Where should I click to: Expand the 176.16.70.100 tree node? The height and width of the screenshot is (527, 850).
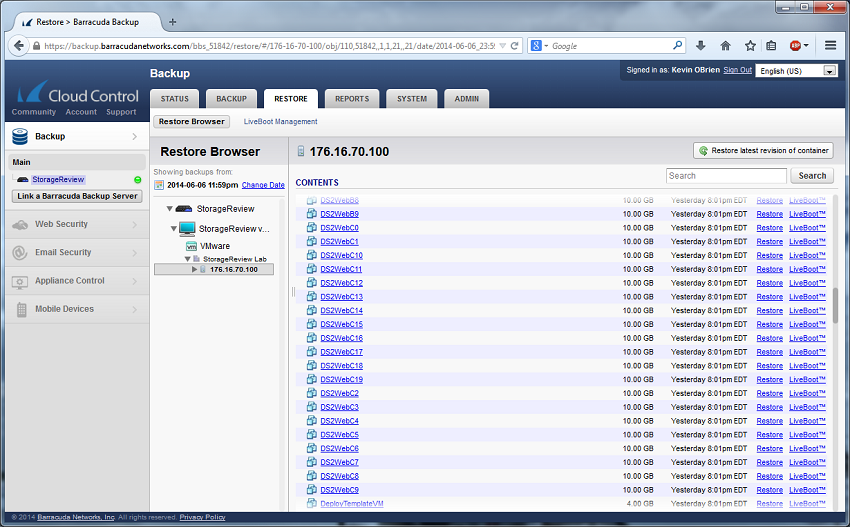194,269
